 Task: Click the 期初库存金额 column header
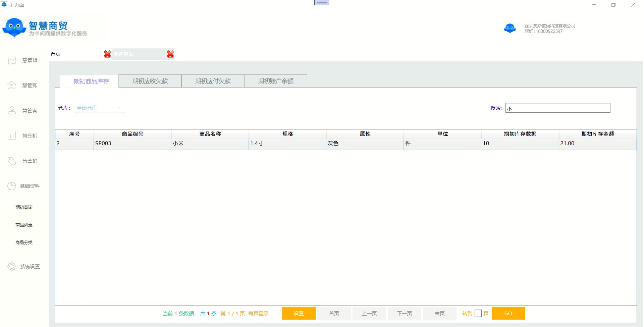point(597,134)
